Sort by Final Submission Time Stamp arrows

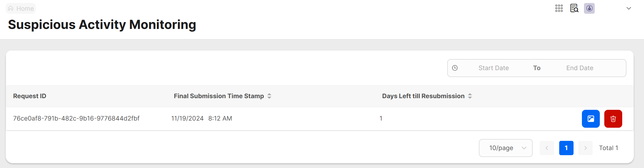pyautogui.click(x=269, y=96)
